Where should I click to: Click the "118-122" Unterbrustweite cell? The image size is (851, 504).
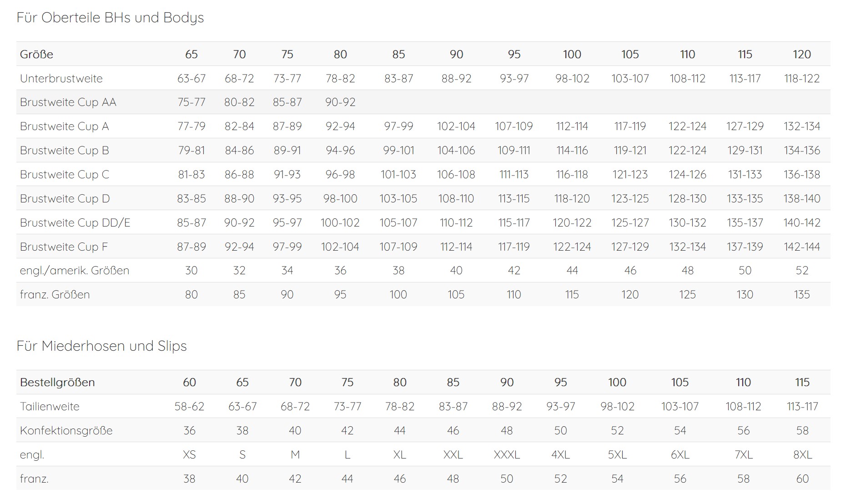tap(801, 79)
